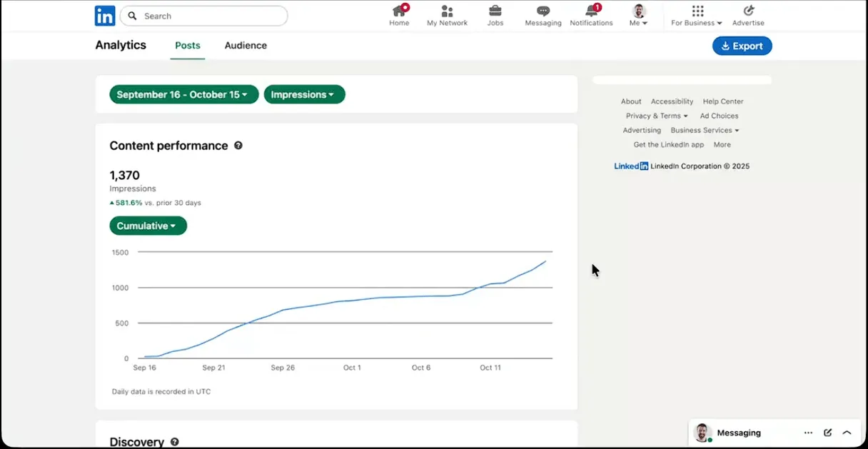This screenshot has height=449, width=868.
Task: Open the September 16 - October 15 date selector
Action: 183,94
